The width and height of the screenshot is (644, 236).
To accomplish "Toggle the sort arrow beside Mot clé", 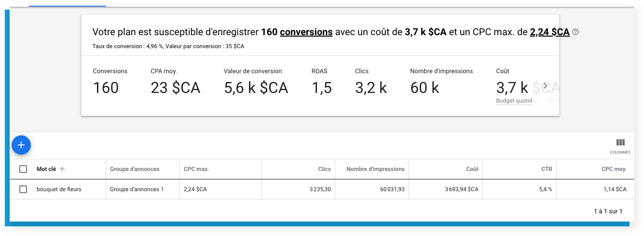I will click(62, 170).
